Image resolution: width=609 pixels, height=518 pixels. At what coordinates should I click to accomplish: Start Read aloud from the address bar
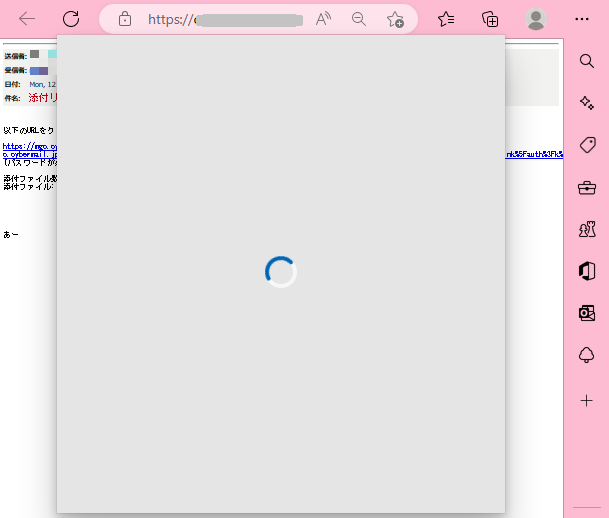coord(323,19)
